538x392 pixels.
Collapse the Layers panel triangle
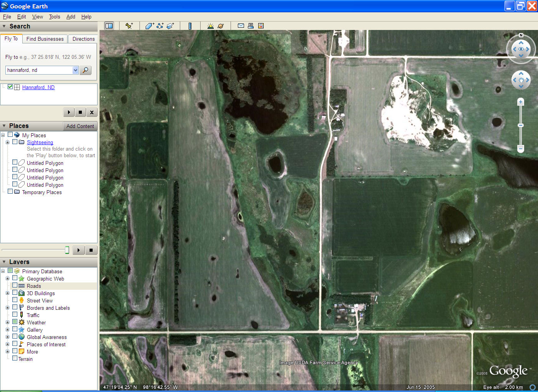[x=4, y=262]
